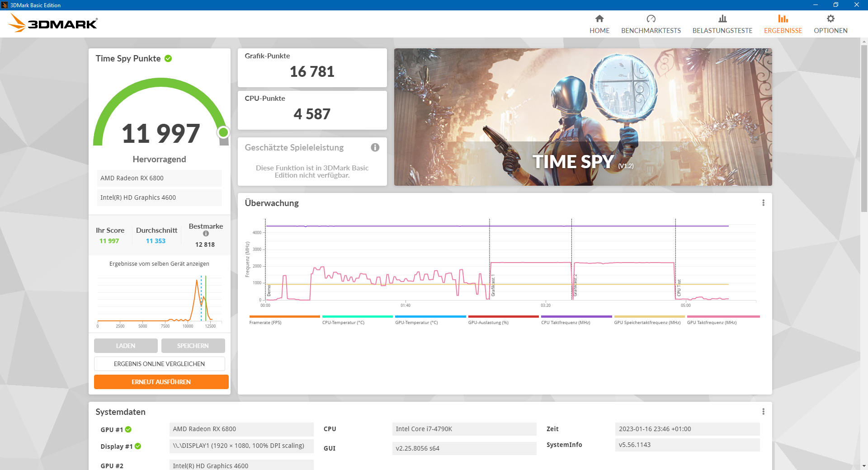Click the Display #1 DISPLAY1 resolution field
Image resolution: width=868 pixels, height=470 pixels.
[241, 446]
